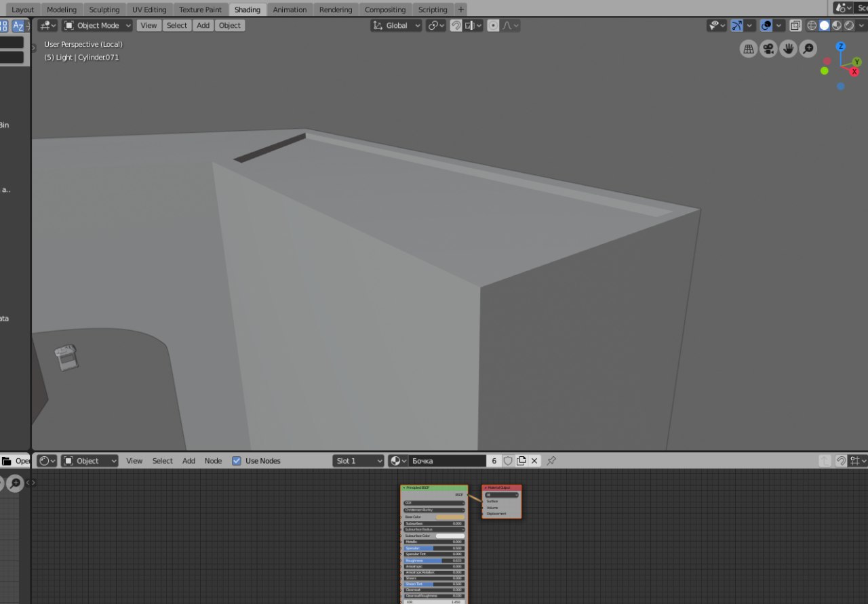Open the node editor Add menu
Screen dimensions: 868x604
pyautogui.click(x=189, y=461)
